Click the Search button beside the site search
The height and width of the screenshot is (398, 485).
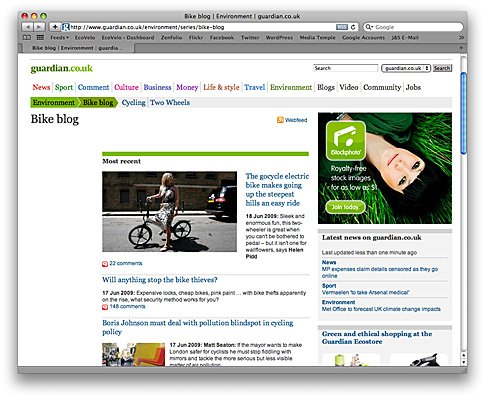pos(442,68)
